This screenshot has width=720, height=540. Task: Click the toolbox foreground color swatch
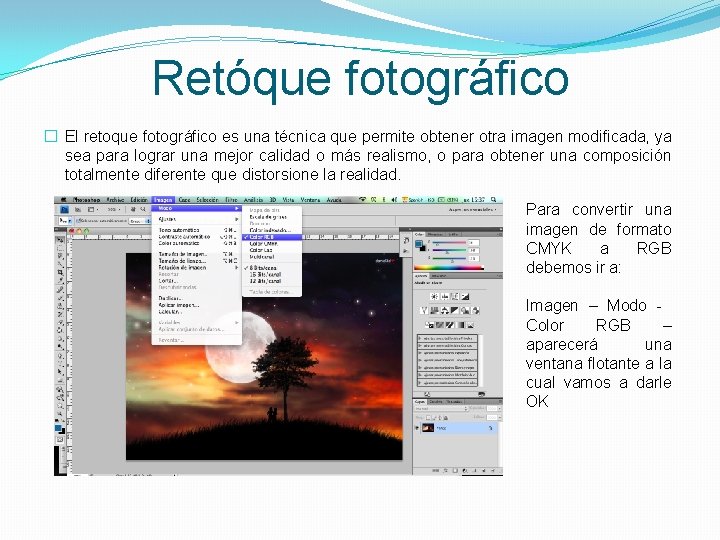pos(58,428)
